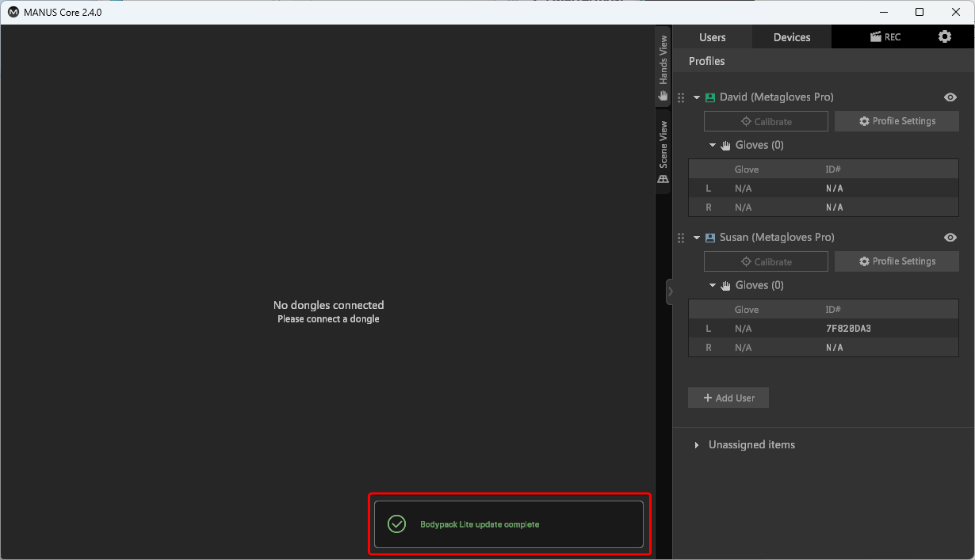
Task: Expand the Unassigned items section
Action: click(697, 445)
